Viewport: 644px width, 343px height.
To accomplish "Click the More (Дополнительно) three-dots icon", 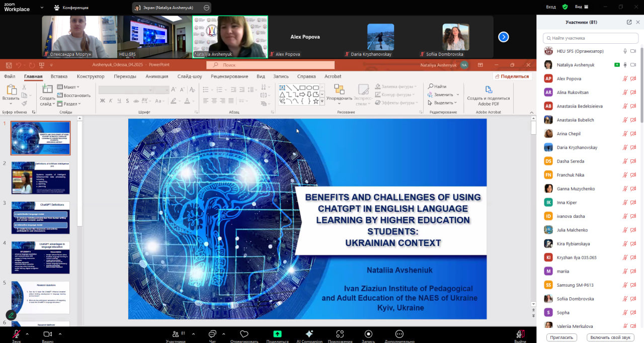I will tap(399, 334).
